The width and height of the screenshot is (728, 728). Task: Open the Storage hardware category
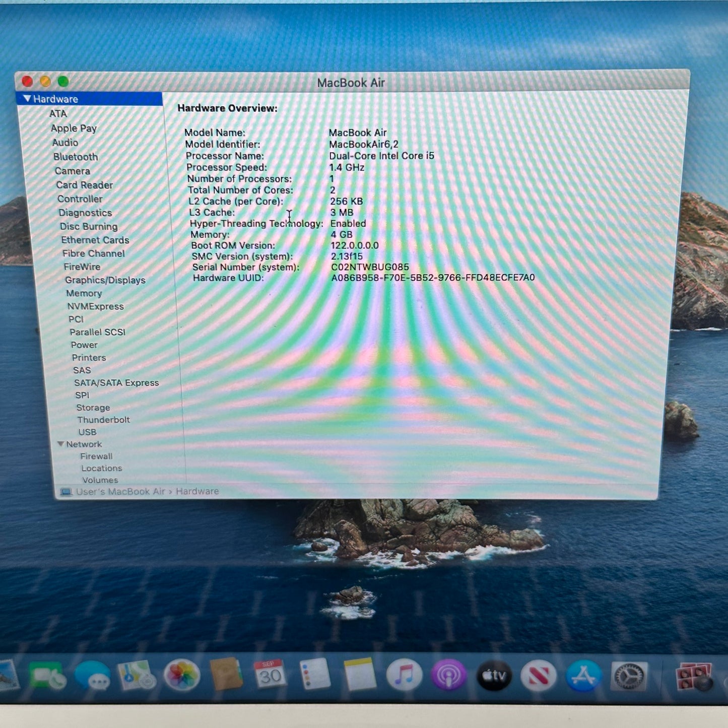(93, 408)
